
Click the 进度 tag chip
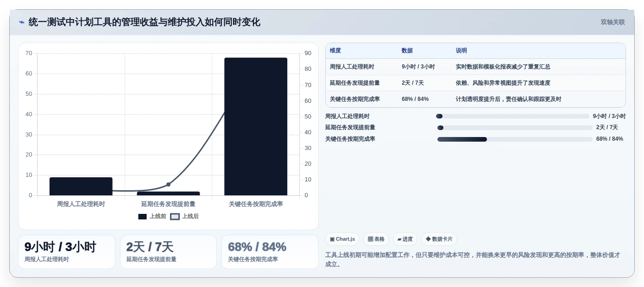405,239
